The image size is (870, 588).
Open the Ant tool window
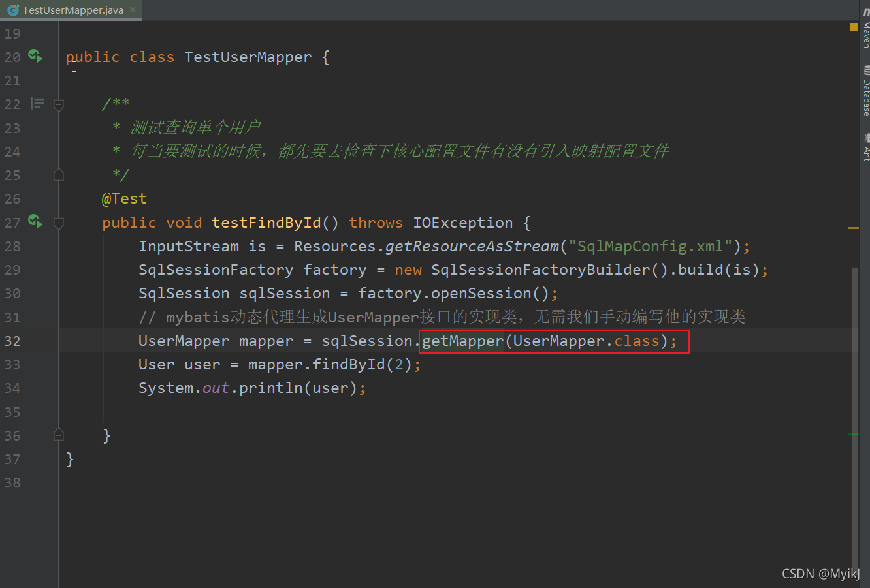point(866,147)
